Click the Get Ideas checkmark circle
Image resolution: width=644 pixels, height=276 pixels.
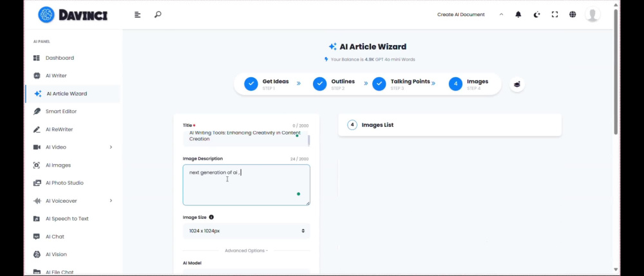(x=251, y=84)
